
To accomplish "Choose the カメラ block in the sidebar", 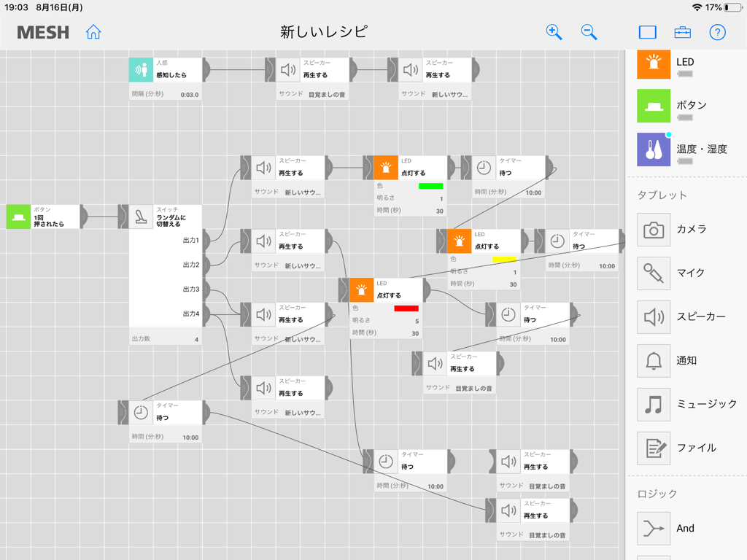I will click(654, 230).
